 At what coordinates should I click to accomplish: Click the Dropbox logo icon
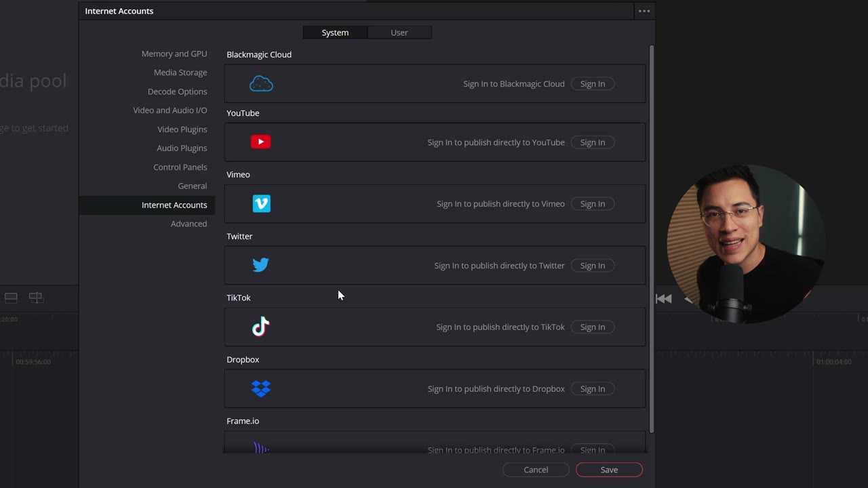[x=261, y=388]
